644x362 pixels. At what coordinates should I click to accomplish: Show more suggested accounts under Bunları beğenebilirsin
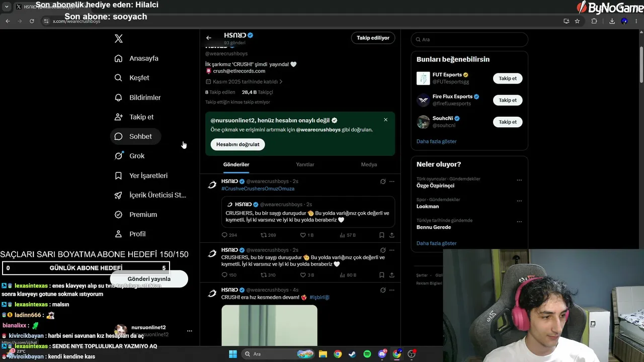tap(436, 141)
